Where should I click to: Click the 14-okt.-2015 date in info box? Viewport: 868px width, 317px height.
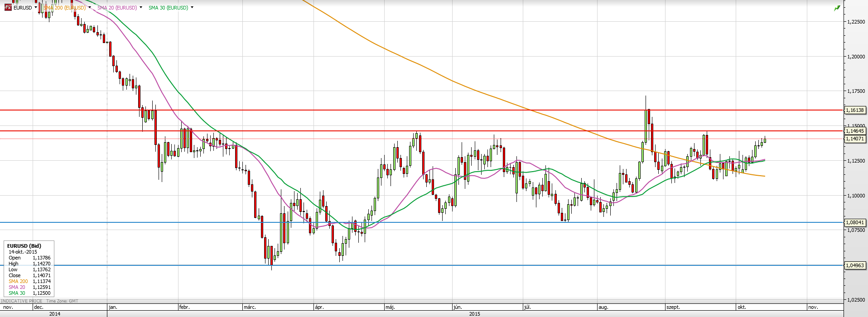click(x=23, y=252)
